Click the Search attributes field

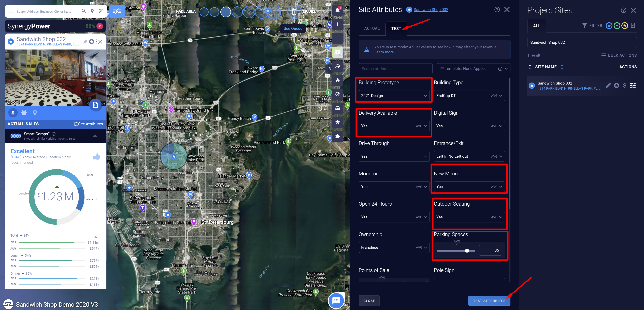(x=395, y=69)
